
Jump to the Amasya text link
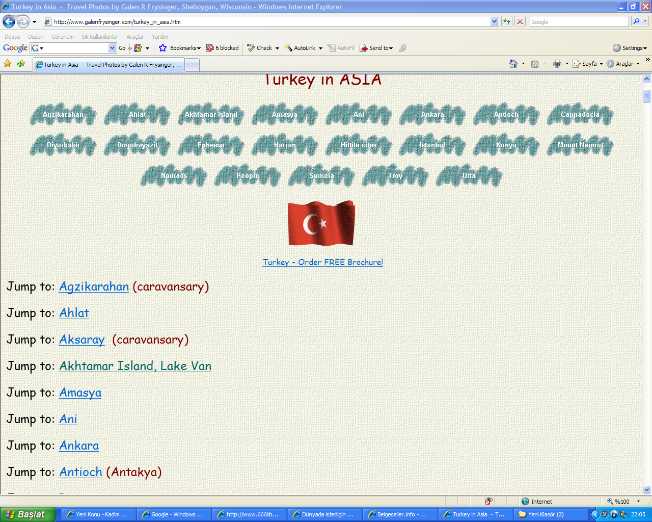pyautogui.click(x=80, y=393)
